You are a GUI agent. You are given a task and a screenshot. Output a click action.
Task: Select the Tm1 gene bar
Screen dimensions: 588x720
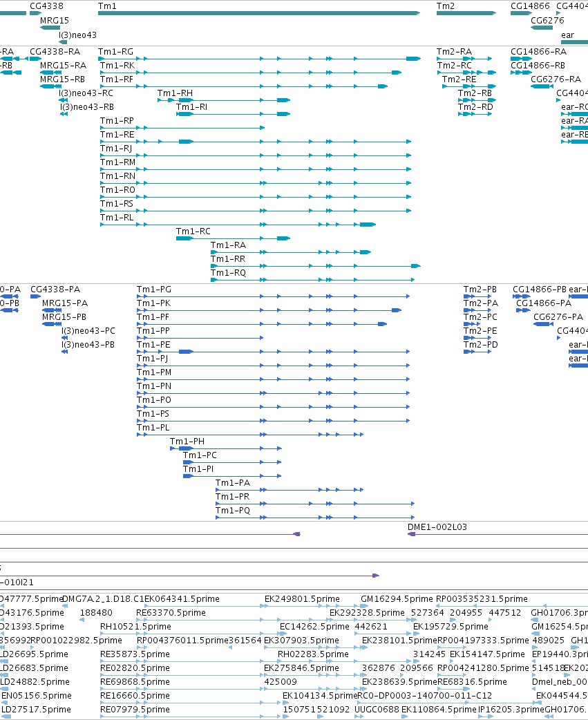coord(259,13)
